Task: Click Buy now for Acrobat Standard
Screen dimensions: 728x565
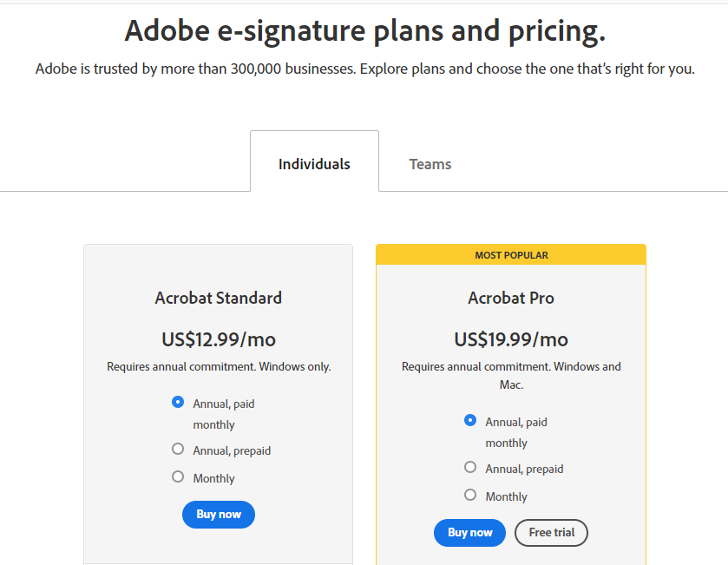Action: point(218,514)
